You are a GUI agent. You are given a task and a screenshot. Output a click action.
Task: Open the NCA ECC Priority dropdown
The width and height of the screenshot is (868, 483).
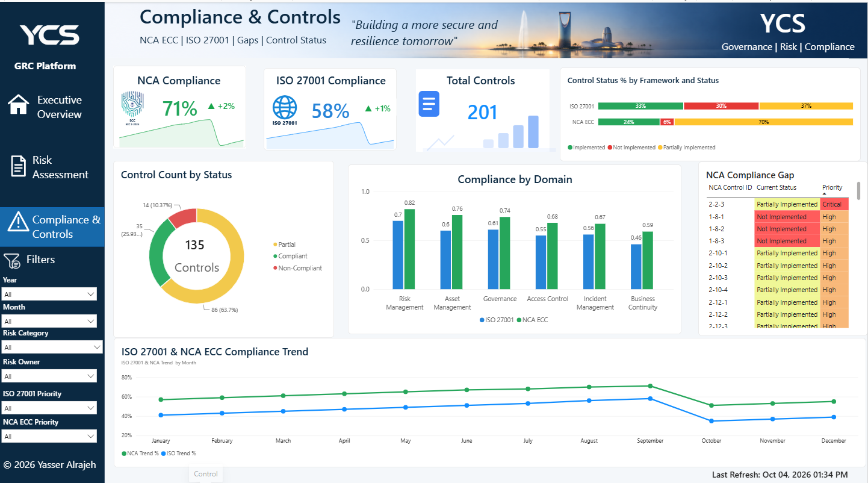click(x=49, y=436)
